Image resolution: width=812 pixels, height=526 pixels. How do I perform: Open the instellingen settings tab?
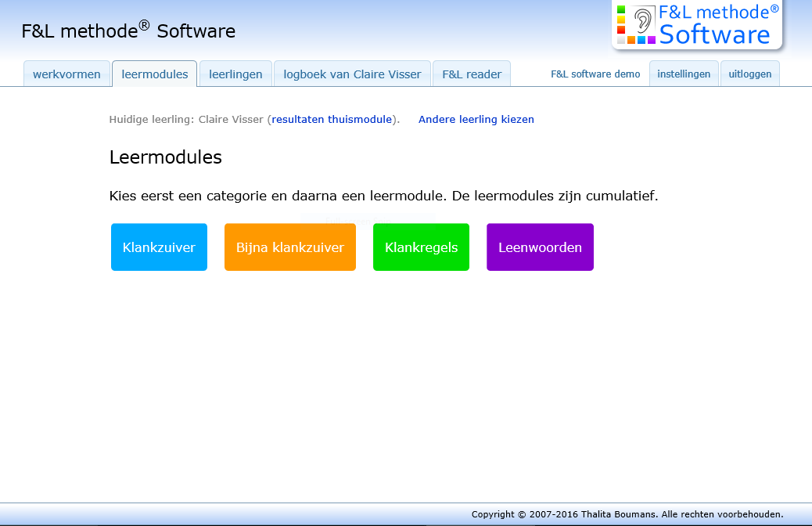click(x=684, y=74)
